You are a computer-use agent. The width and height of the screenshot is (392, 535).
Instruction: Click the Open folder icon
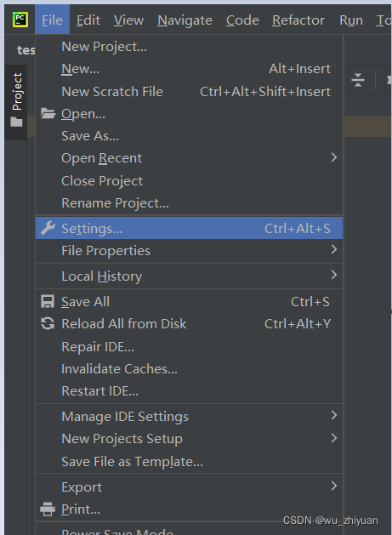pyautogui.click(x=48, y=113)
